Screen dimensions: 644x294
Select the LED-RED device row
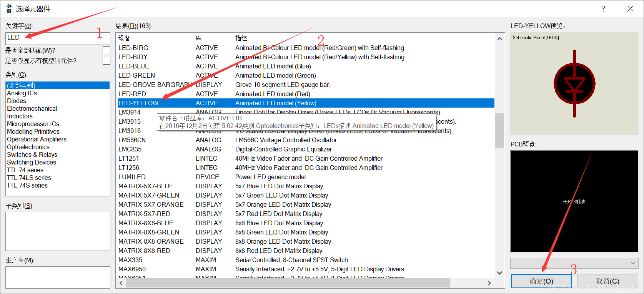coord(306,94)
